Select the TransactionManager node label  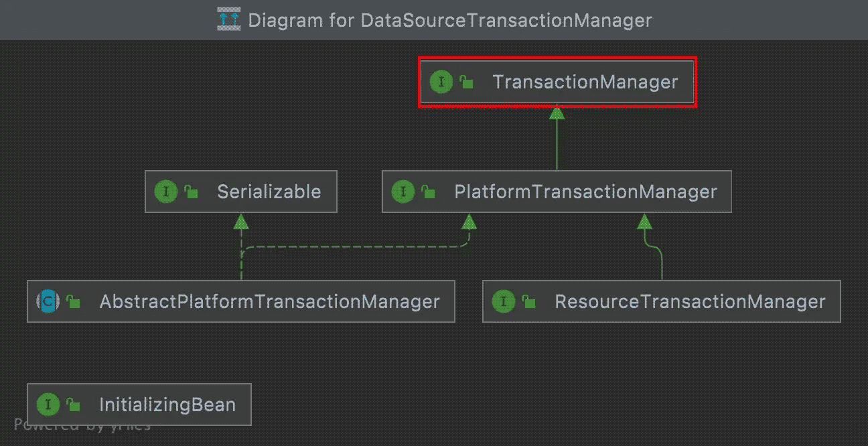coord(585,82)
